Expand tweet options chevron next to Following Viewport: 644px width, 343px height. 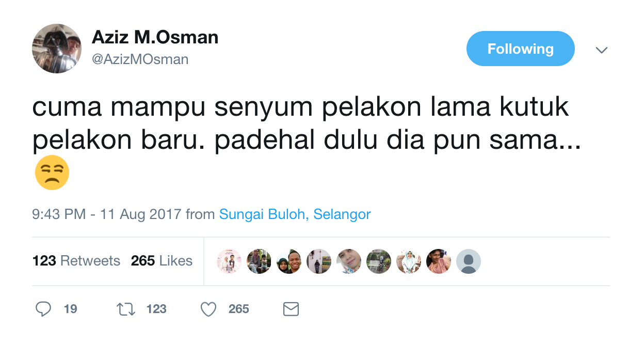[x=602, y=50]
